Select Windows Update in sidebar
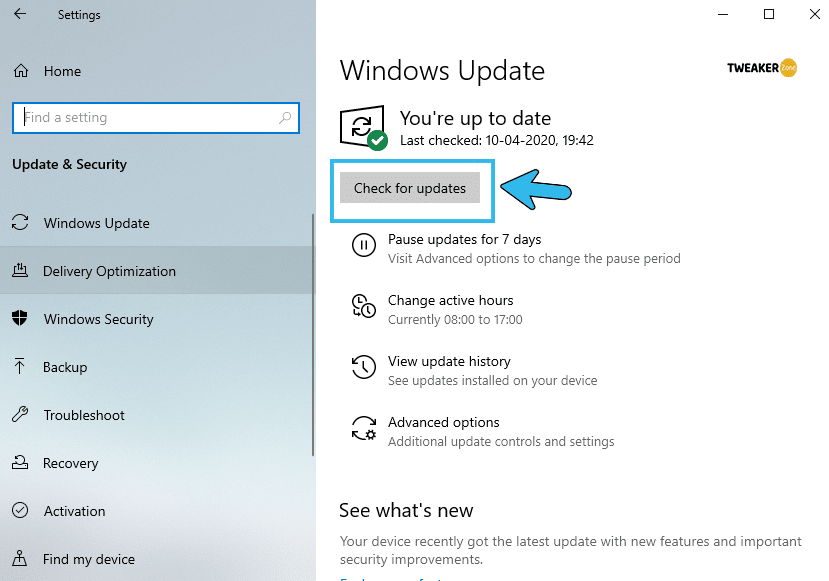829x581 pixels. [97, 223]
